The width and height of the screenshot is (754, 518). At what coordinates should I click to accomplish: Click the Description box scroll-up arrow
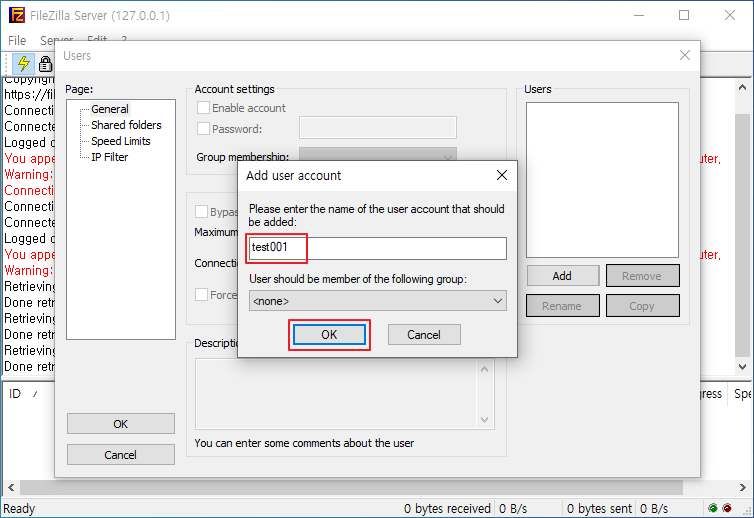pos(485,369)
